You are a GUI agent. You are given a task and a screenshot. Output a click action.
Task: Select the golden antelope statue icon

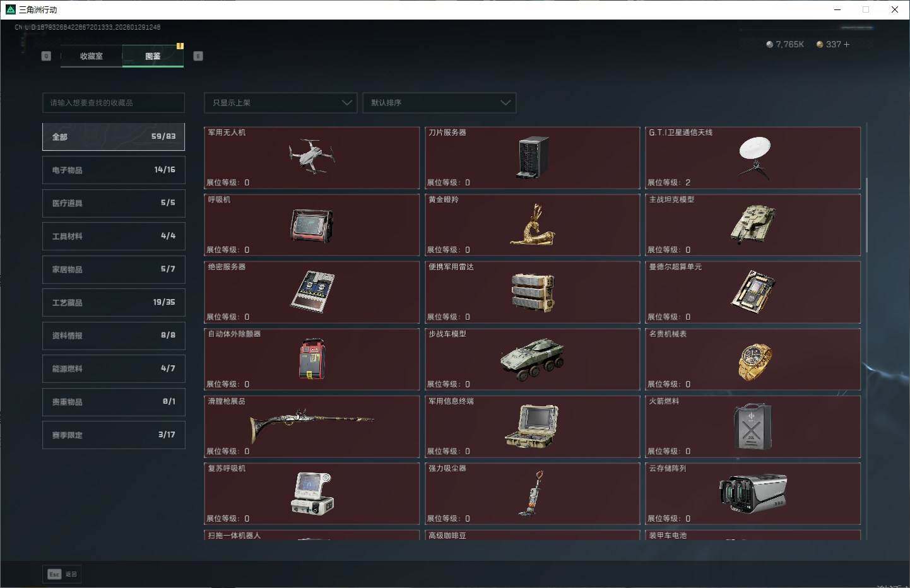tap(533, 225)
